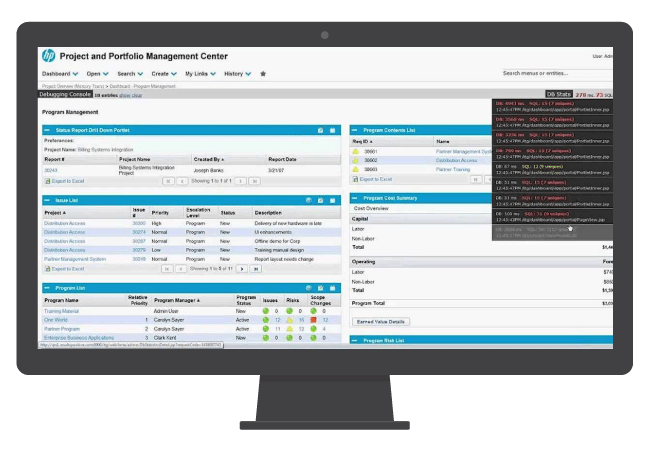The image size is (650, 450).
Task: Click Dashboard - Program Management breadcrumb
Action: (x=143, y=86)
